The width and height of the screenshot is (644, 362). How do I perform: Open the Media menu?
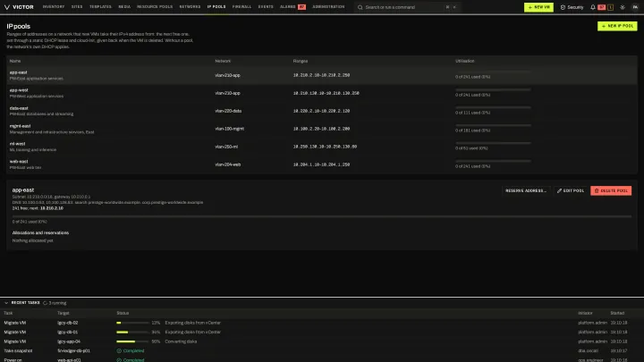[x=124, y=7]
